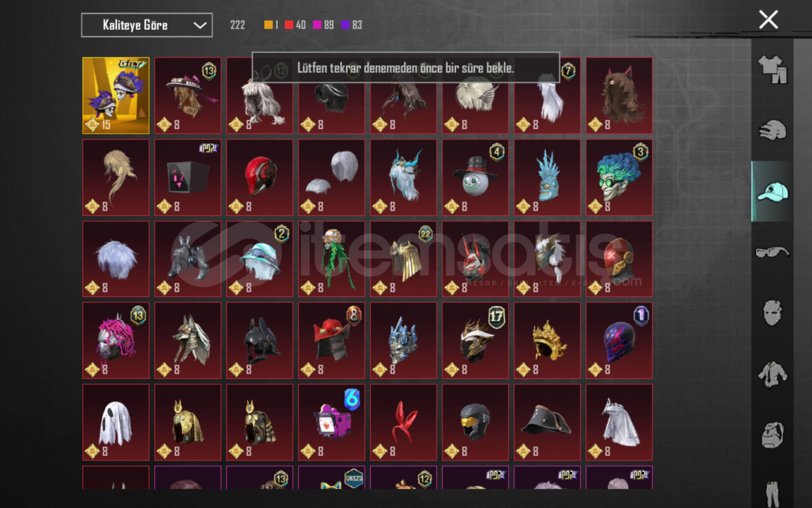Select the golden GILT skull headwear item
Viewport: 812px width, 508px height.
point(116,95)
